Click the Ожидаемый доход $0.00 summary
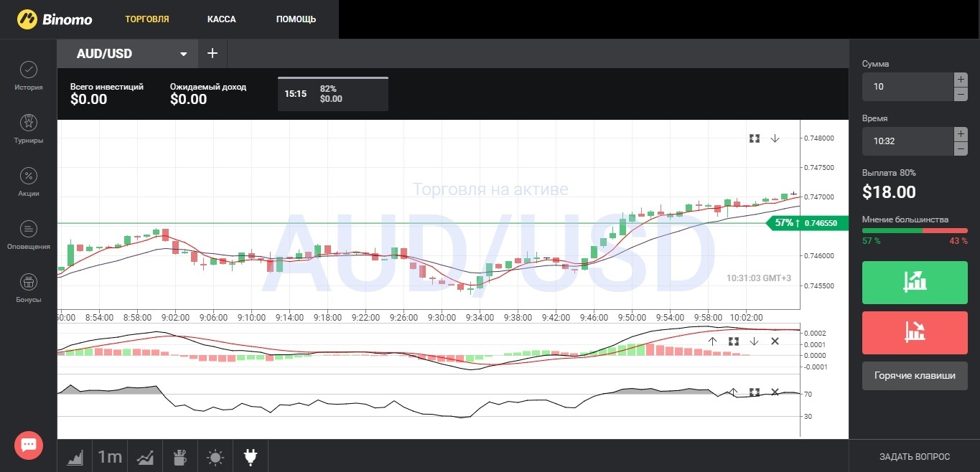980x472 pixels. [207, 94]
